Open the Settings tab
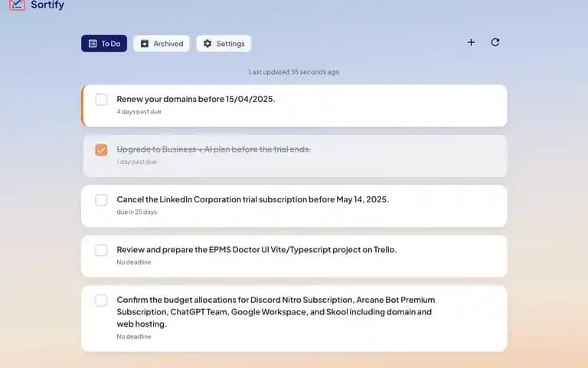 [224, 44]
